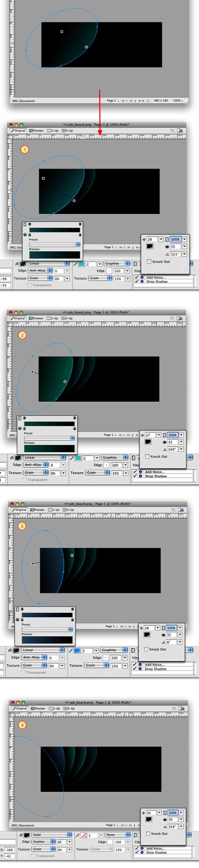Click the blue stroke color swatch in step 3
Viewport: 199px width, 868px height.
click(77, 650)
